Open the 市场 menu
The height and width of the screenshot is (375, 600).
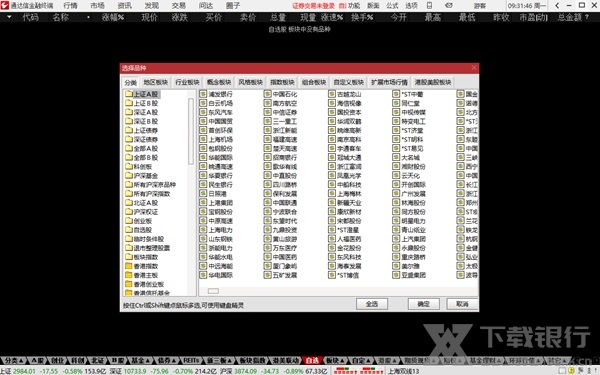click(98, 5)
